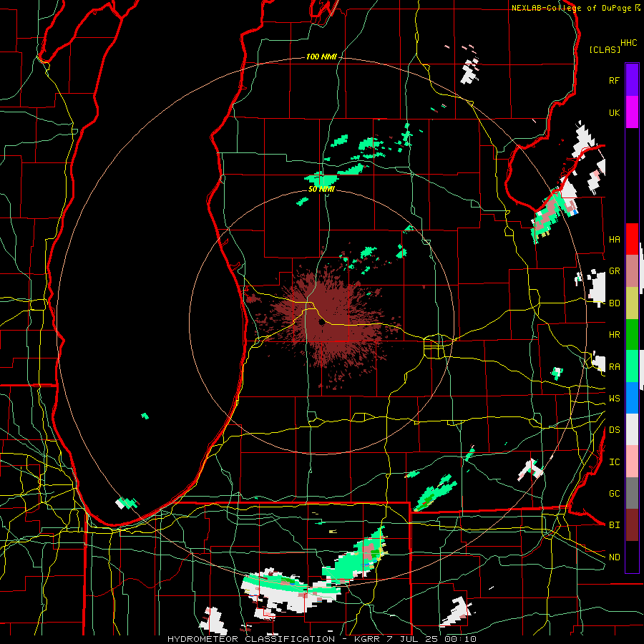Pick the dark green HR legend swatch

(632, 335)
